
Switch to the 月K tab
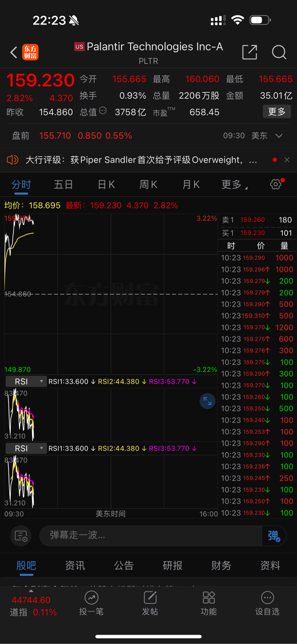coord(191,184)
